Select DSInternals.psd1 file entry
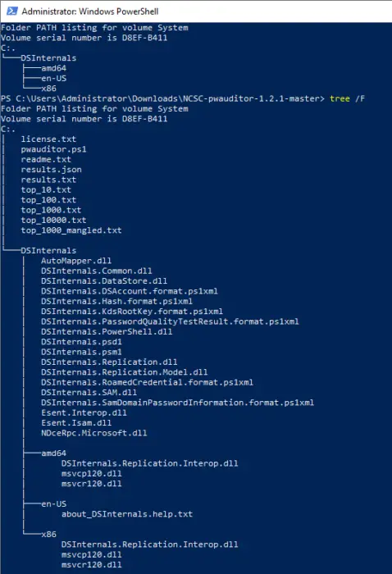 [x=81, y=342]
